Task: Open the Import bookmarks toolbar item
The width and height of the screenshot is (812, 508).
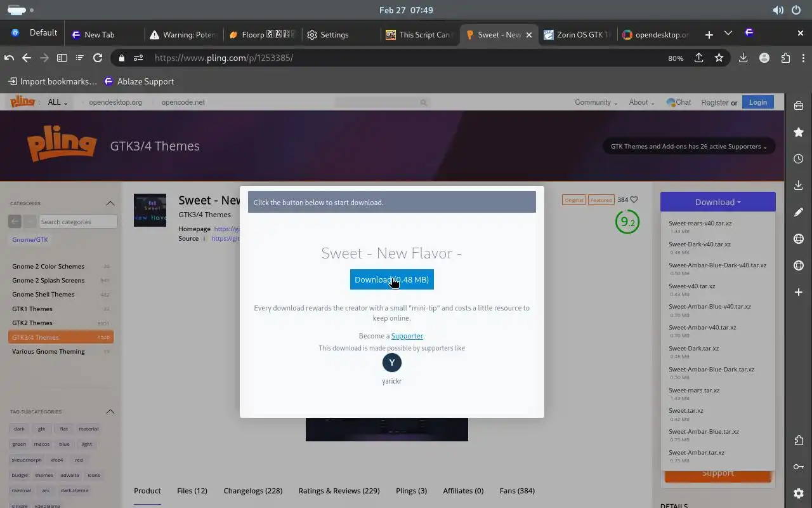Action: (53, 81)
